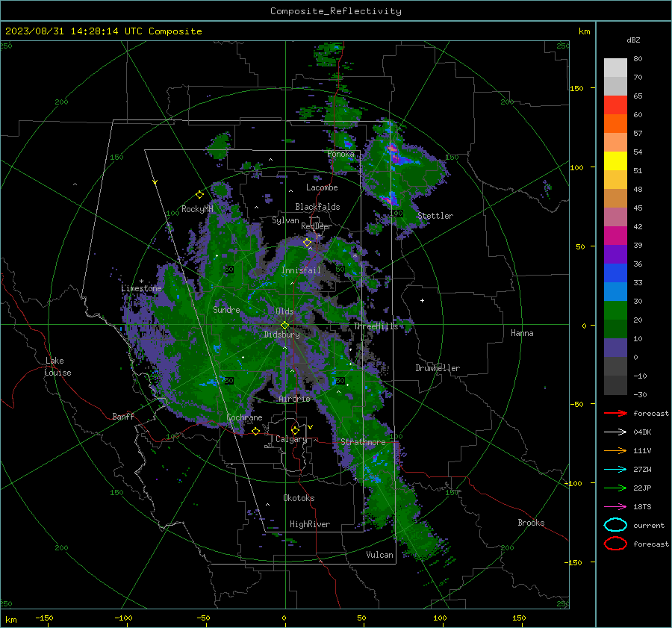Viewport: 672px width, 628px height.
Task: Click the green 22JP arrow icon
Action: [x=615, y=488]
